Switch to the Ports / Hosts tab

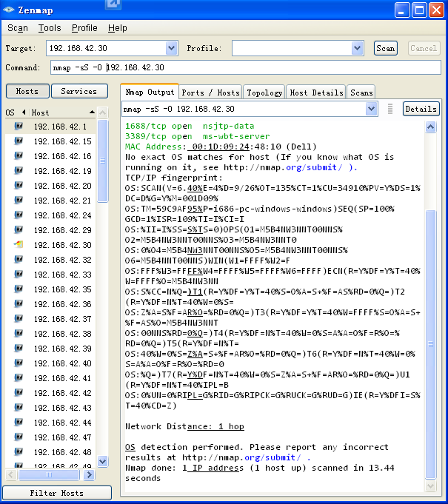coord(210,93)
